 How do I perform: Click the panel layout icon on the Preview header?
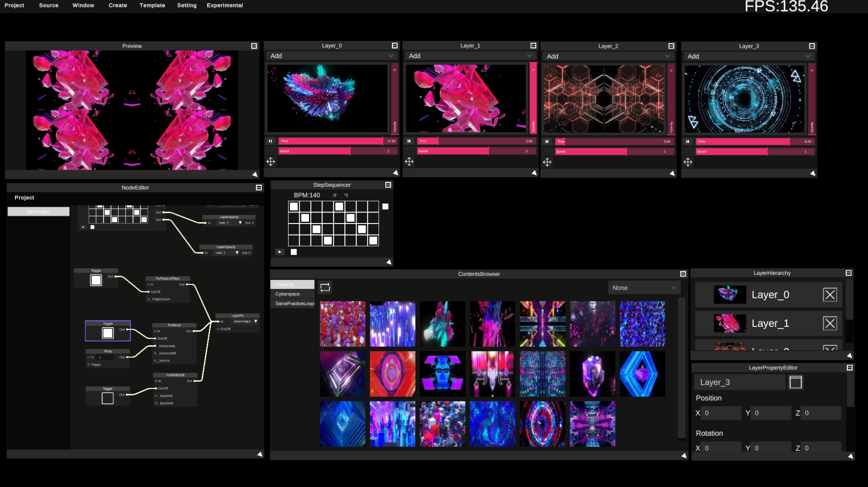[254, 46]
